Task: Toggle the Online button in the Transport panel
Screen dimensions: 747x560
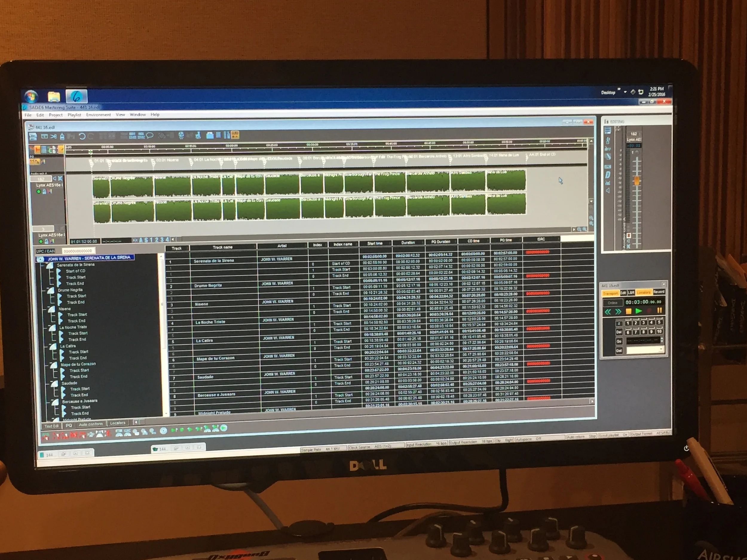Action: tap(613, 303)
